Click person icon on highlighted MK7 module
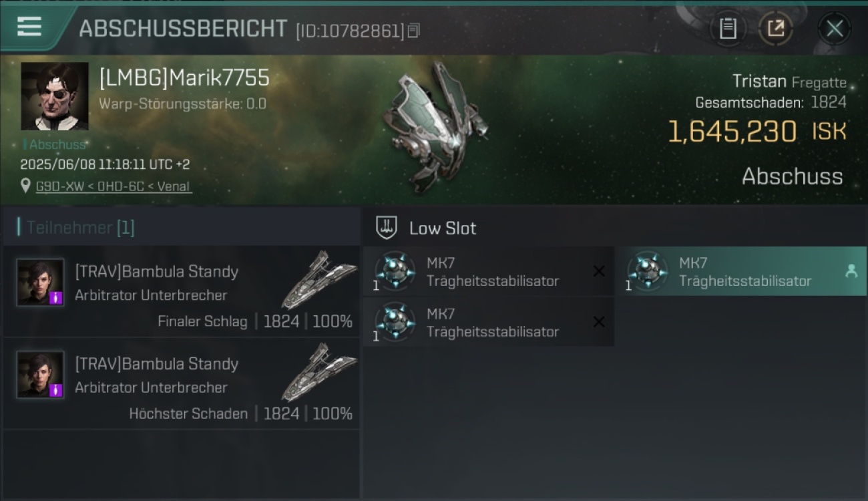The width and height of the screenshot is (868, 501). [851, 271]
